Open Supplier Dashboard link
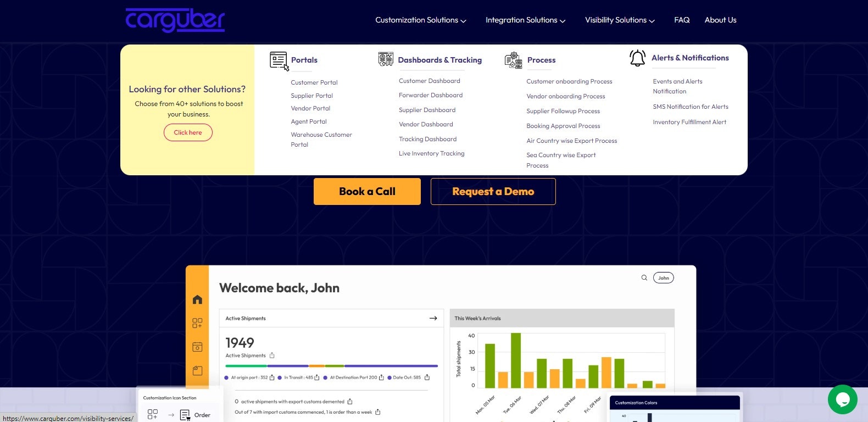The width and height of the screenshot is (868, 422). (x=427, y=110)
